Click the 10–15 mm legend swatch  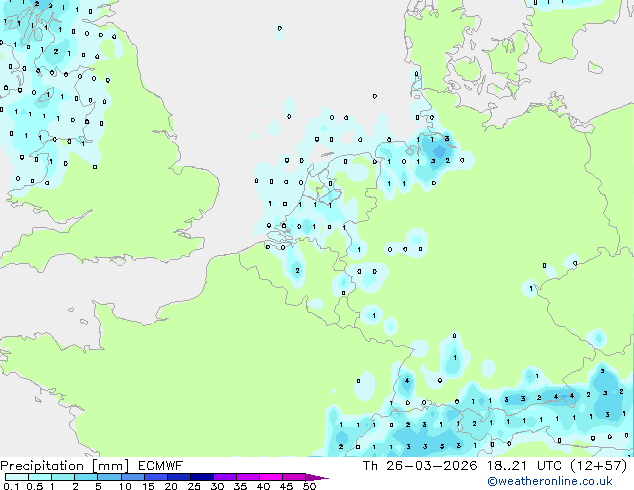(x=133, y=477)
